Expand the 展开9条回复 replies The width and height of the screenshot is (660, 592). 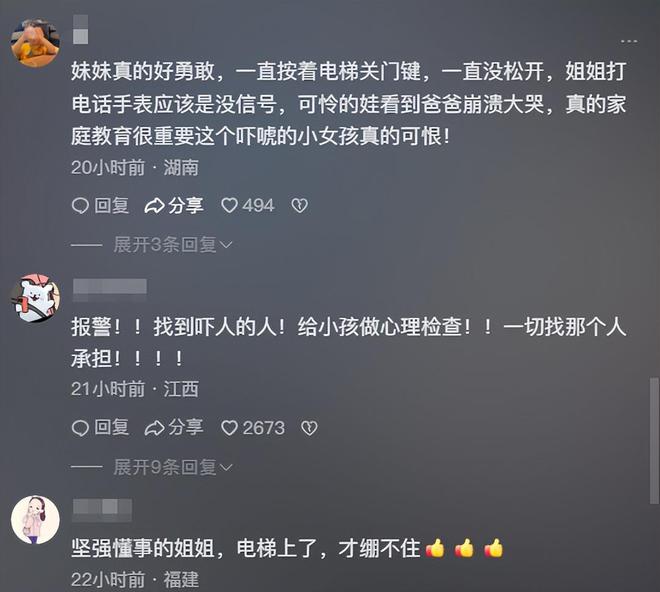tap(173, 467)
